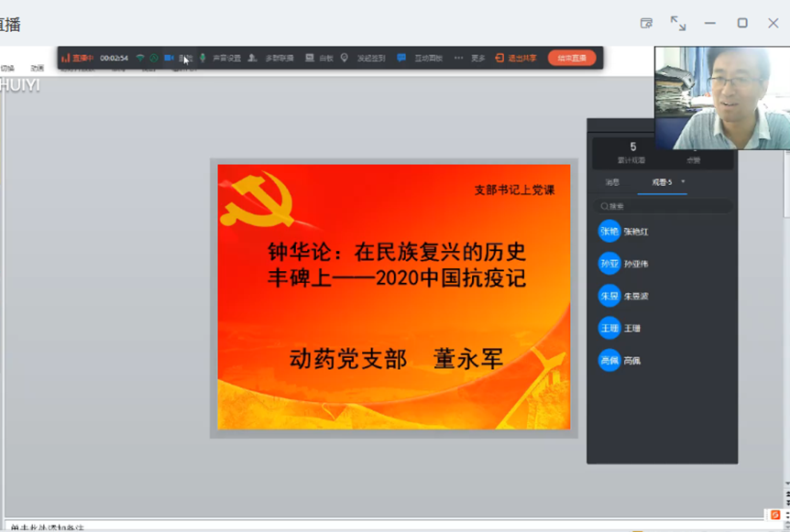Click 孙亚伟's blue avatar

pyautogui.click(x=609, y=263)
